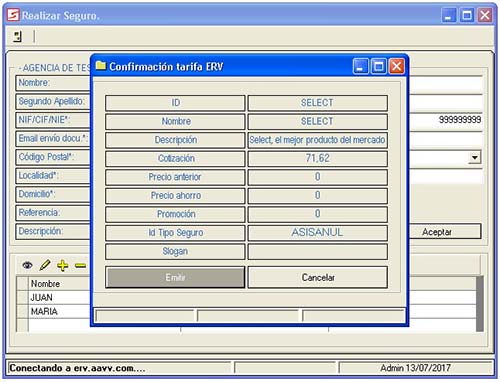Click the folder icon in dialog title
Image resolution: width=500 pixels, height=382 pixels.
point(101,65)
